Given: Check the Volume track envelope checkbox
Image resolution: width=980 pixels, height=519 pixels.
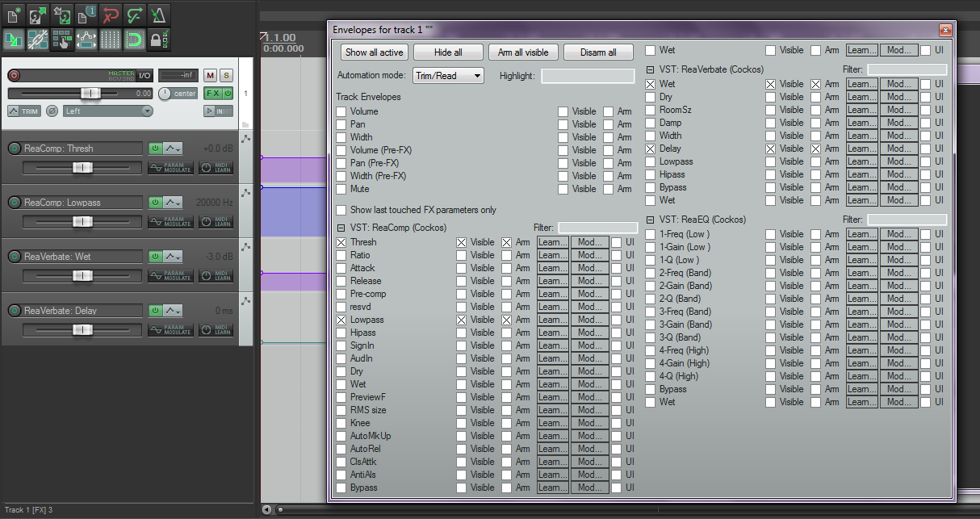Looking at the screenshot, I should (341, 111).
